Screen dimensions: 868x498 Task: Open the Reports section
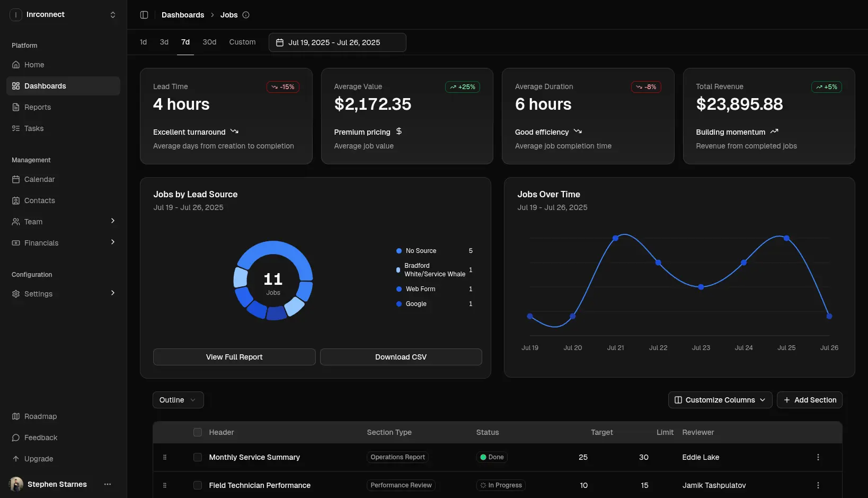point(37,107)
